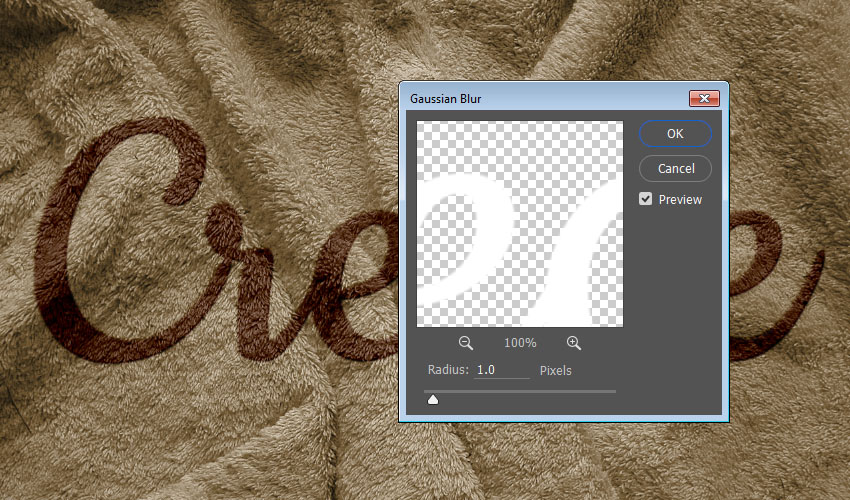Click the 100% zoom level label
850x500 pixels.
click(x=520, y=343)
